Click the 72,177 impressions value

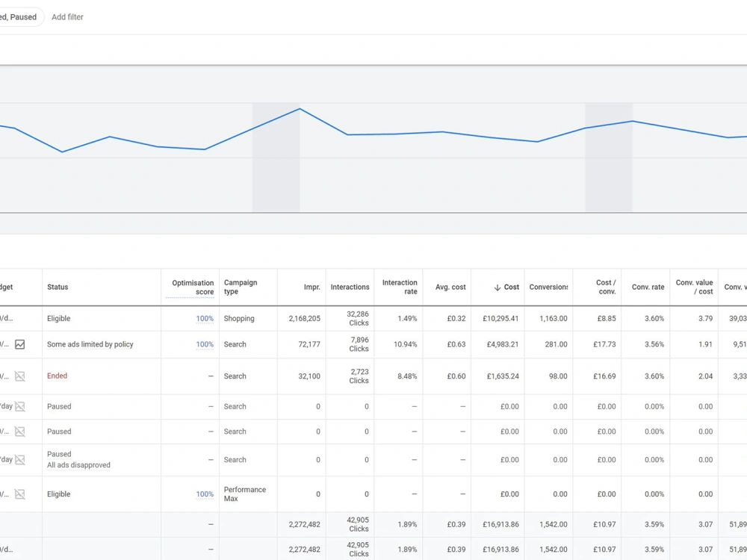point(309,344)
